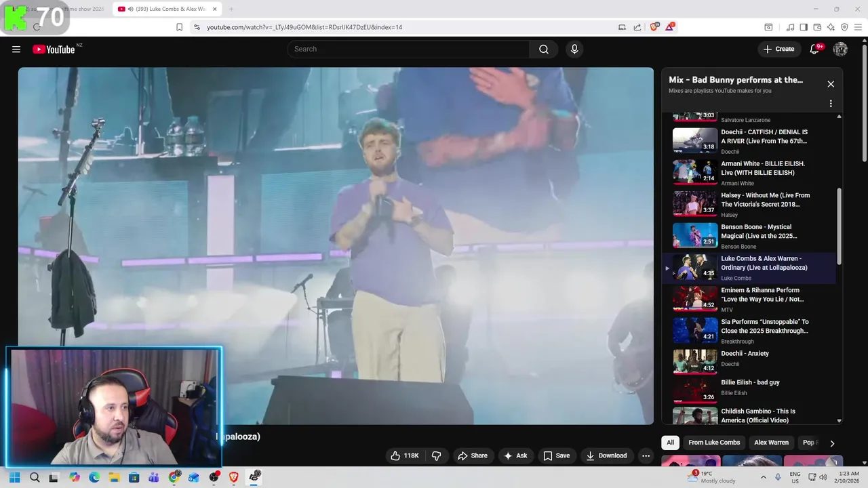Open a new browser tab
Viewport: 868px width, 488px height.
[231, 9]
